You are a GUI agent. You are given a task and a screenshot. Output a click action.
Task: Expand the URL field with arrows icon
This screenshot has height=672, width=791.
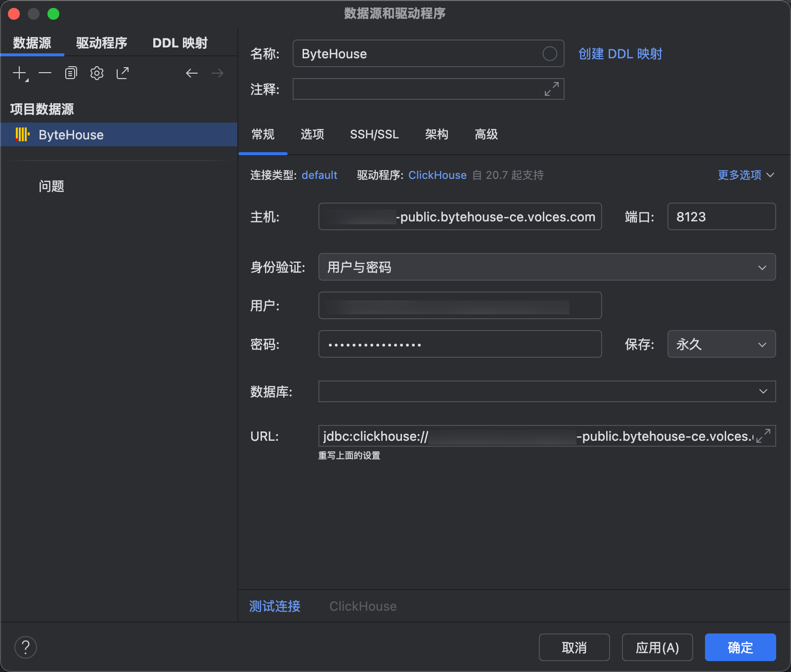(x=763, y=436)
